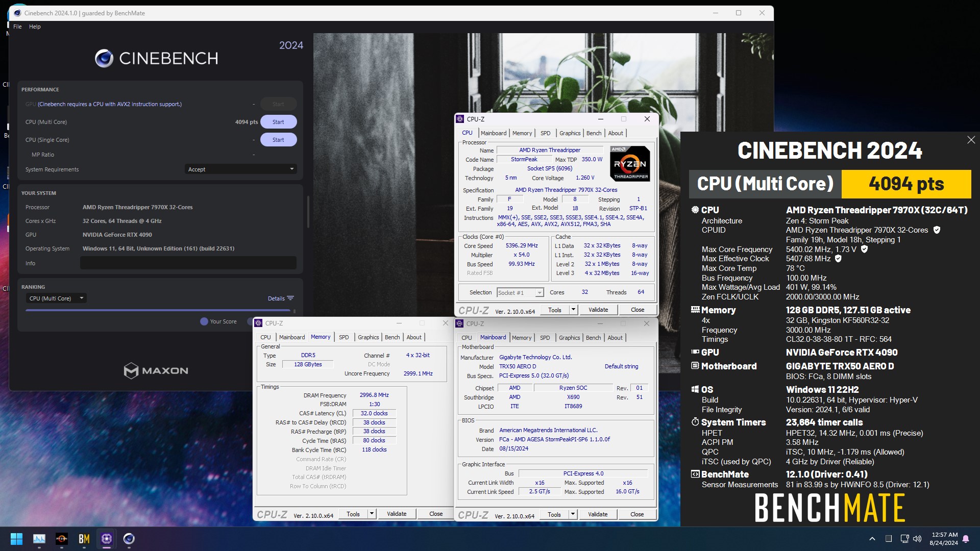Click the Info text field in Your System
This screenshot has width=980, height=551.
[188, 263]
